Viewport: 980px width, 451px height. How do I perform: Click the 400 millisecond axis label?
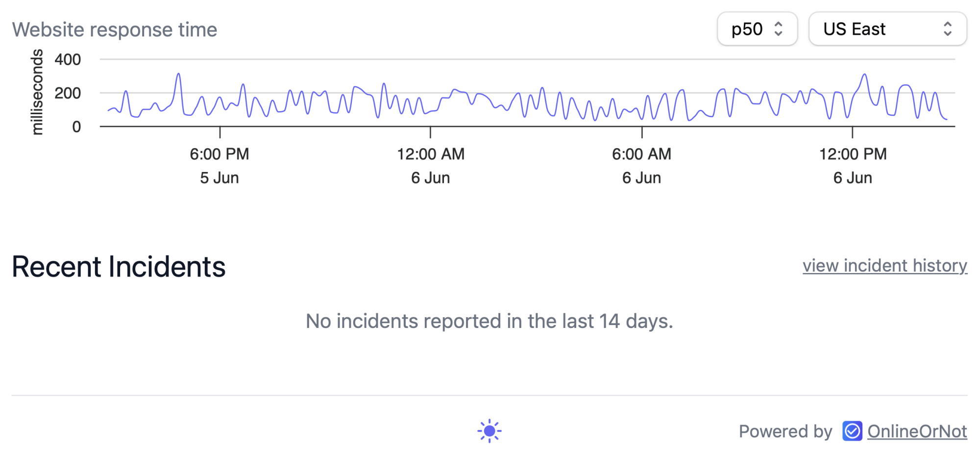[x=68, y=59]
